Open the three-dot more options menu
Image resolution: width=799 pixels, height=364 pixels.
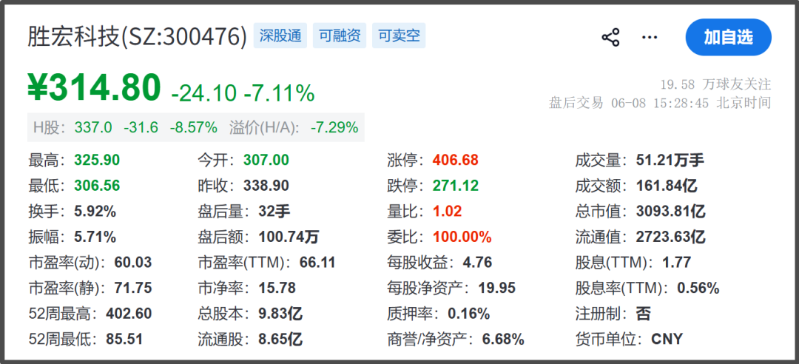click(650, 38)
